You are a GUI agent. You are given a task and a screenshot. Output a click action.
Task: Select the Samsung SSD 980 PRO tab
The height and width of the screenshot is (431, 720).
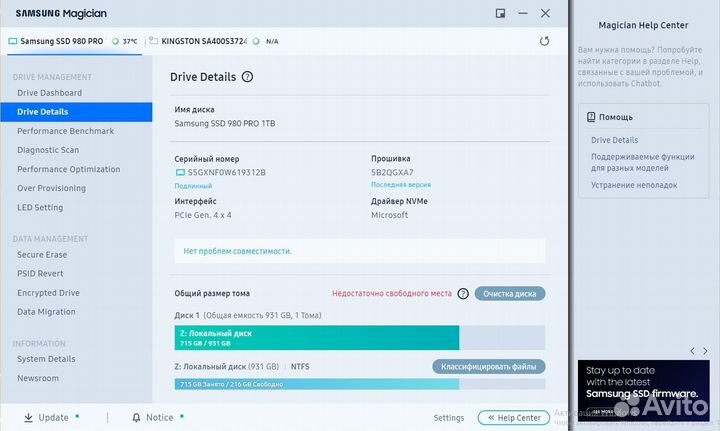click(x=70, y=42)
